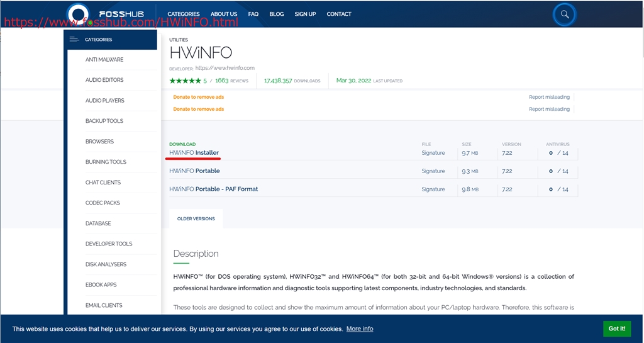Open developer link www.hwinfo.com
The width and height of the screenshot is (644, 343).
(x=225, y=68)
